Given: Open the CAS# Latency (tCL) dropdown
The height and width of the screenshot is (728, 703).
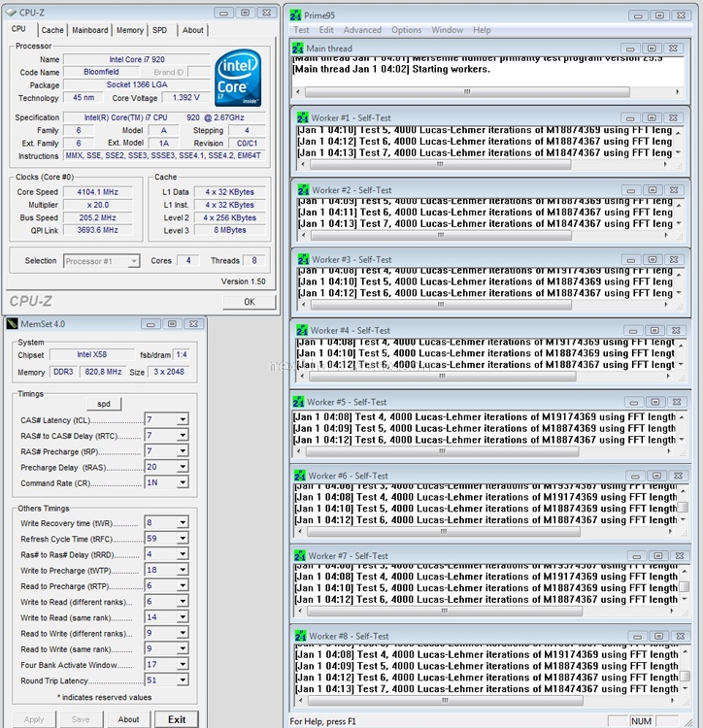Looking at the screenshot, I should point(183,419).
